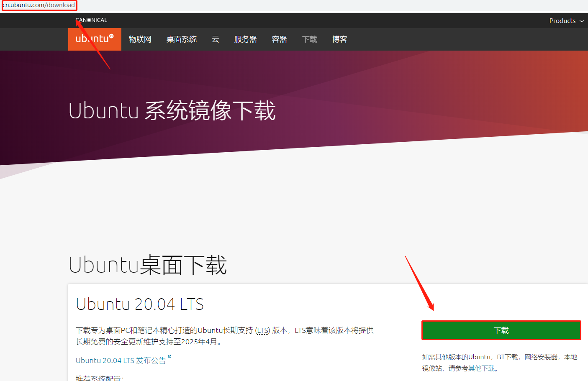Open the 桌面系统 menu item
The width and height of the screenshot is (588, 381).
coord(182,39)
